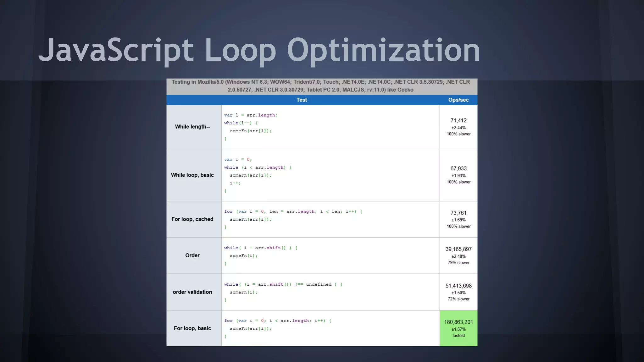
Task: Click the '72% slower' result text
Action: [x=458, y=299]
